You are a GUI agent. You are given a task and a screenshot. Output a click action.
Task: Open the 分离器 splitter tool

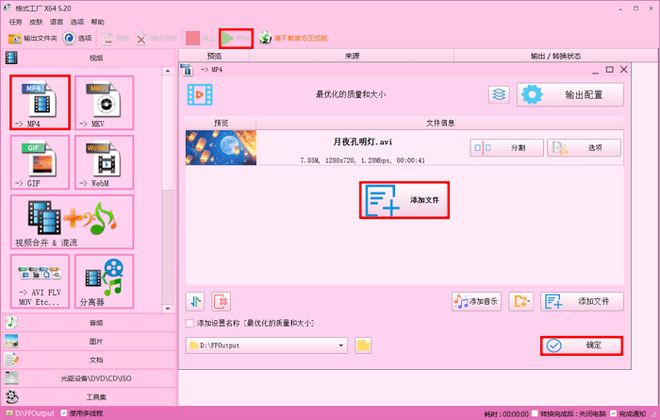[103, 281]
